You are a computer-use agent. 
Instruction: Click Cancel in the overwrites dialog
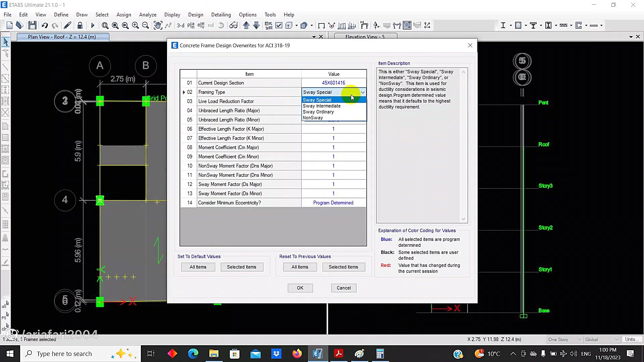pos(344,288)
